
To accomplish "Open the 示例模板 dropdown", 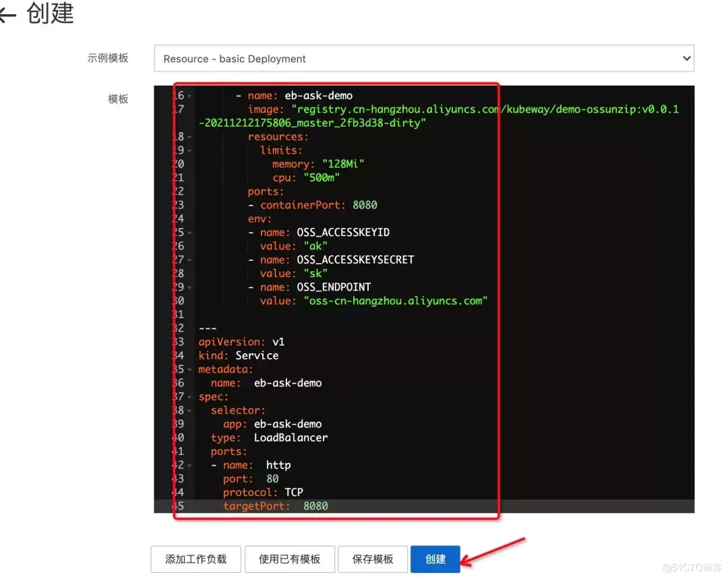I will (x=424, y=59).
